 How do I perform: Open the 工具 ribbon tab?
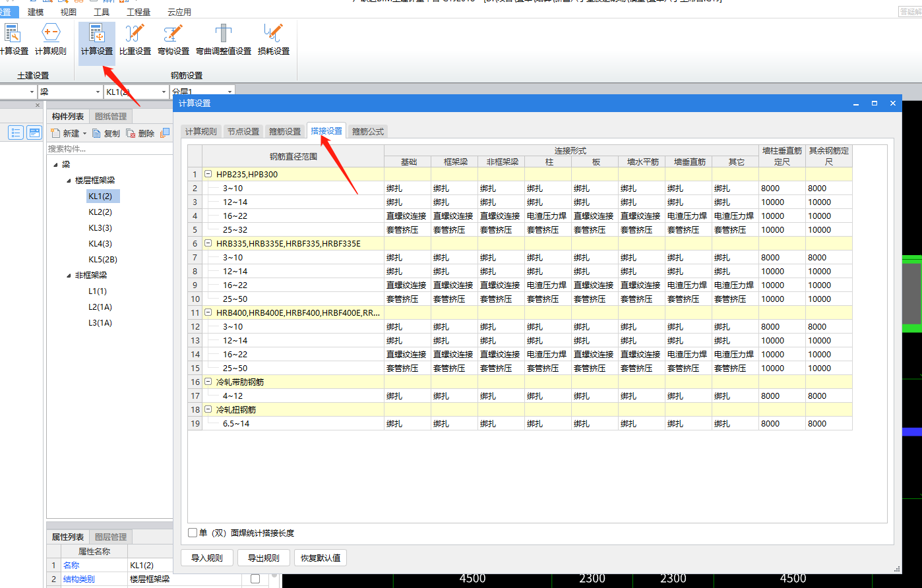[102, 12]
